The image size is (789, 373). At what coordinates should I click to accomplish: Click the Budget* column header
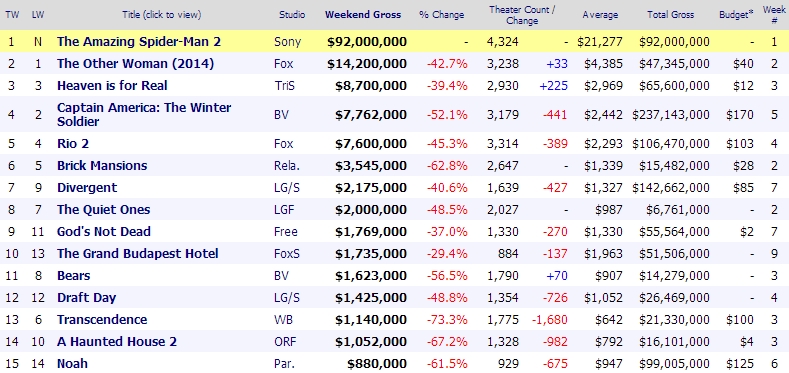point(736,15)
